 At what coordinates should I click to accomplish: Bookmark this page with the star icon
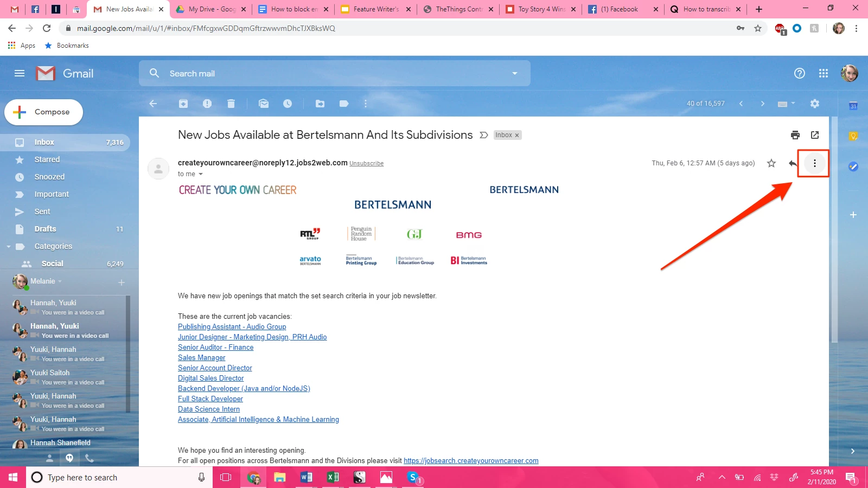758,28
